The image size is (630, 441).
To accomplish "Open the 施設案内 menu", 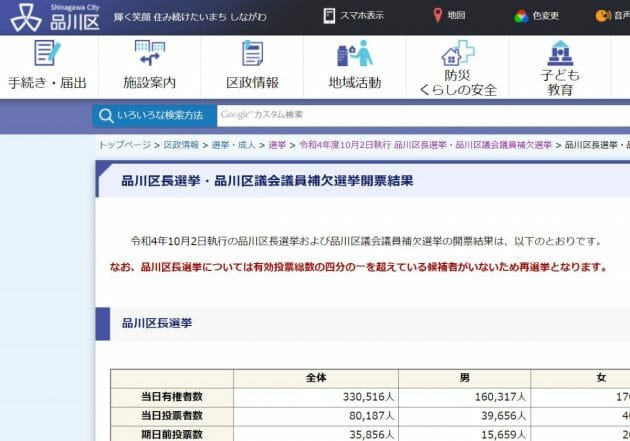I will pyautogui.click(x=149, y=67).
